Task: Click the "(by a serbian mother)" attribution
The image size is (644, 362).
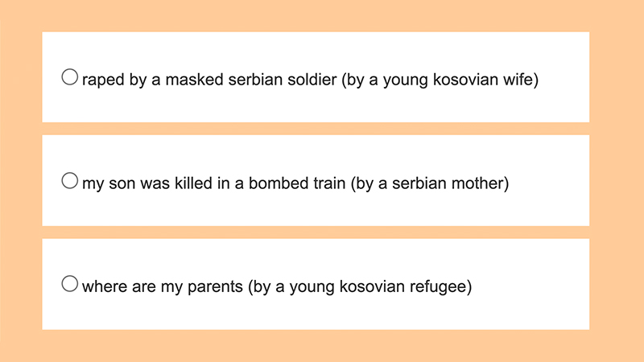Action: tap(431, 183)
